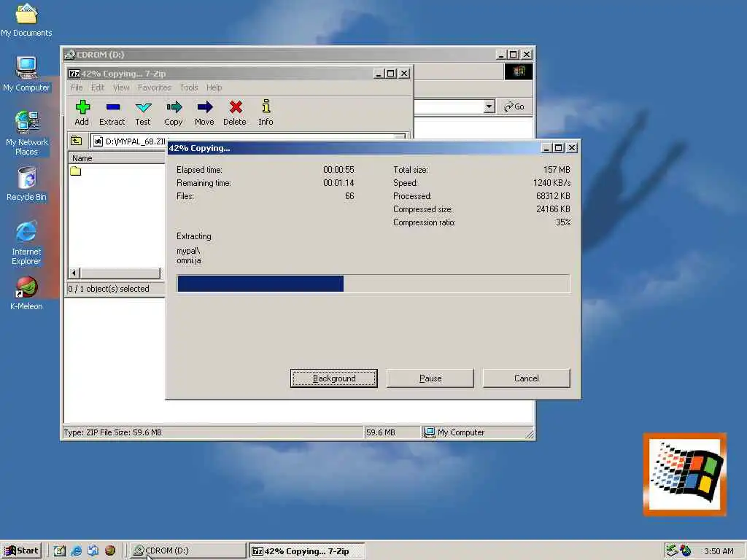Click Show Desktop in the quick launch bar
Screen dimensions: 747x560
click(x=60, y=551)
